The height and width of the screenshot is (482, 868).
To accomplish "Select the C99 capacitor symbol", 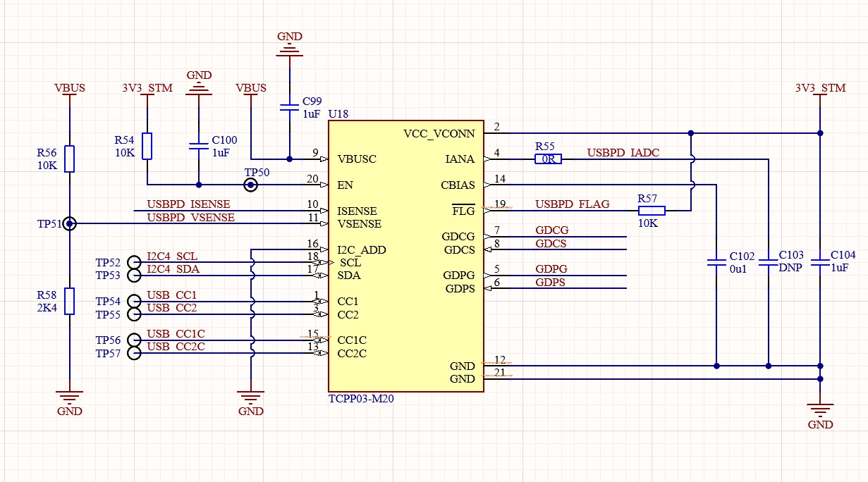I will [289, 108].
